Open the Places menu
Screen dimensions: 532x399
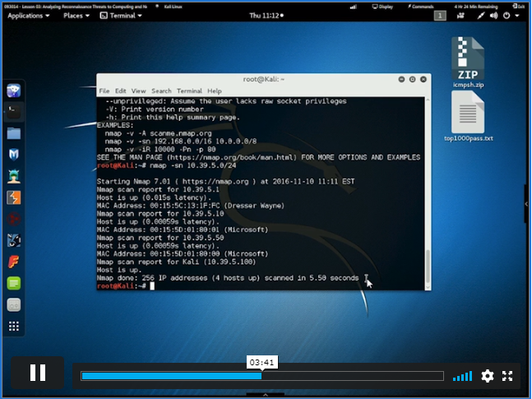(76, 16)
